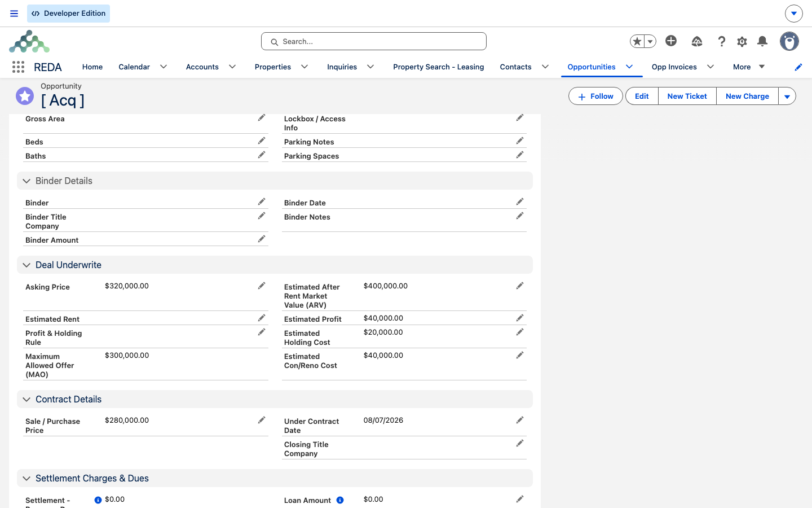Image resolution: width=812 pixels, height=508 pixels.
Task: Click the Developer Edition badge
Action: pyautogui.click(x=68, y=14)
